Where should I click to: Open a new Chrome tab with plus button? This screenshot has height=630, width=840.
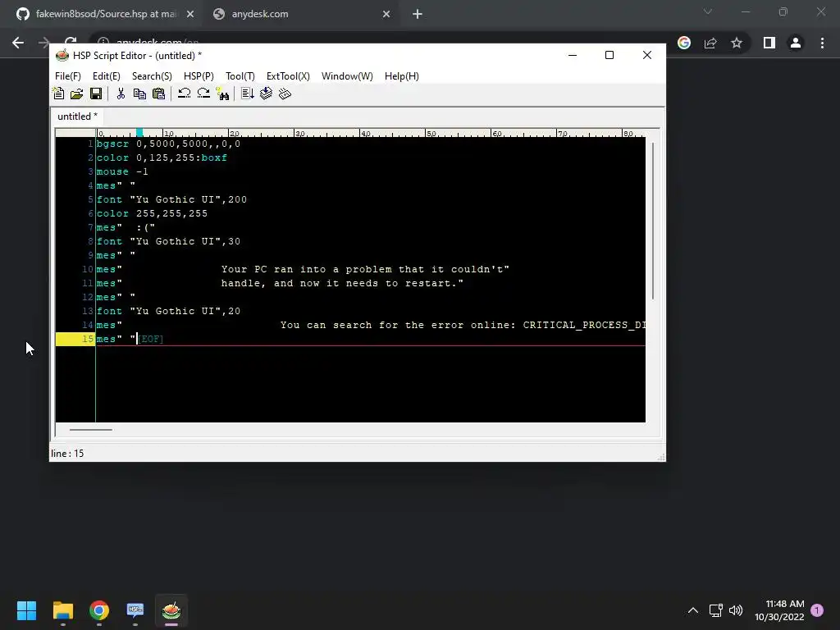pos(418,15)
